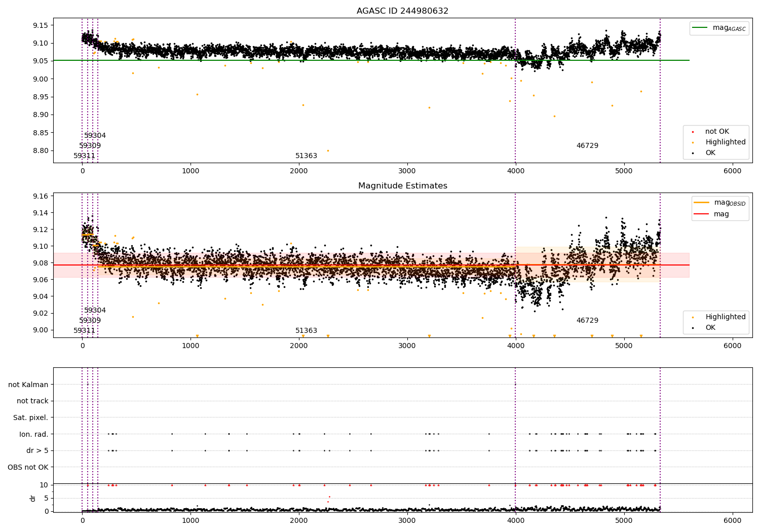This screenshot has width=760, height=532.
Task: Click the 59309 annotation in the top plot
Action: (x=90, y=146)
